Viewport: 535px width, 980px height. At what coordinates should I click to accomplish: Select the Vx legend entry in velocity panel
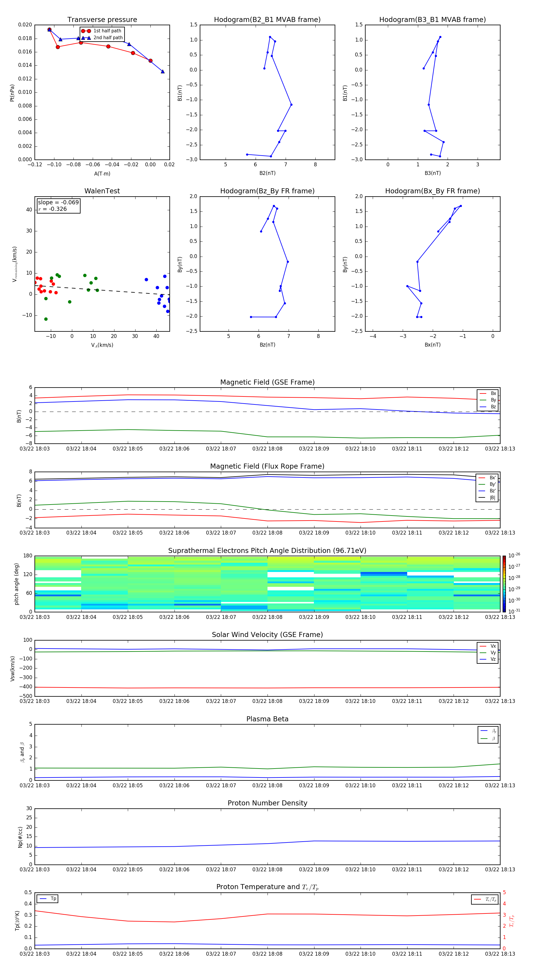click(488, 646)
